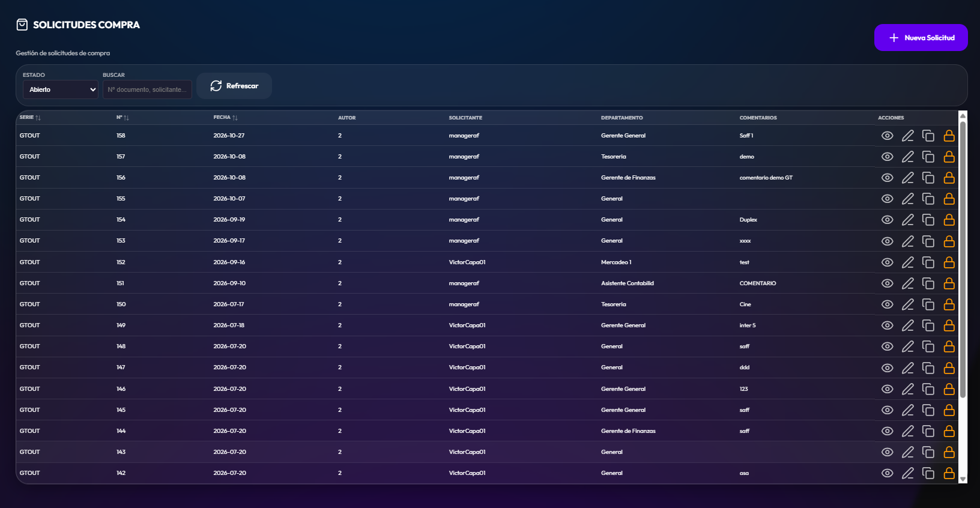Click comment cell 'Duplex'

coord(748,220)
